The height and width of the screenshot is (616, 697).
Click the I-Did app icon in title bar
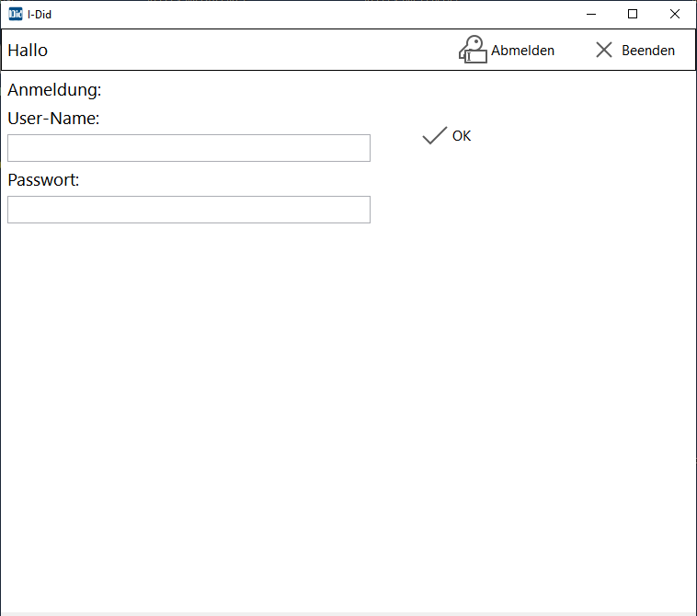pyautogui.click(x=16, y=14)
